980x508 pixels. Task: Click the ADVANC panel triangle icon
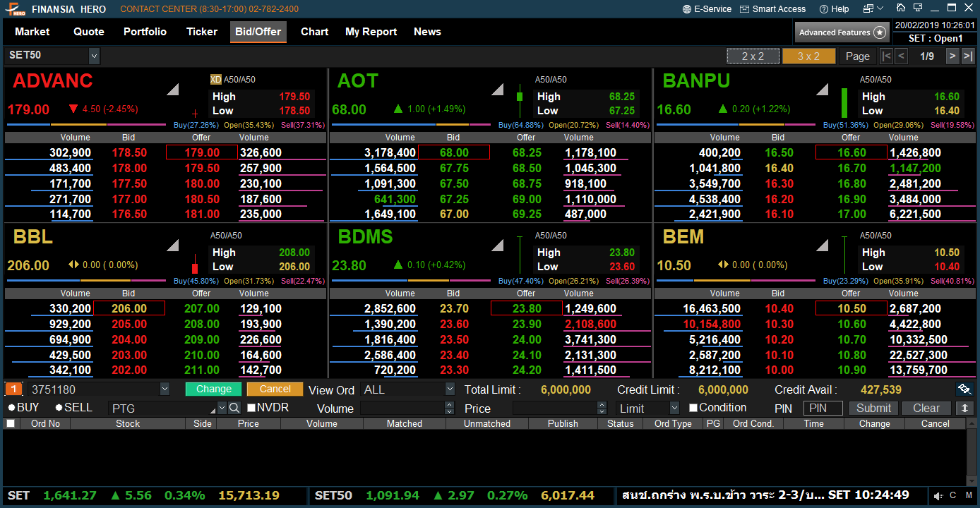(x=173, y=89)
